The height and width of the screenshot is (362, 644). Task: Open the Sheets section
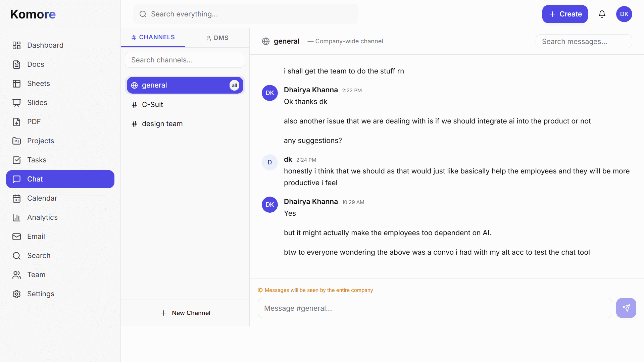38,83
